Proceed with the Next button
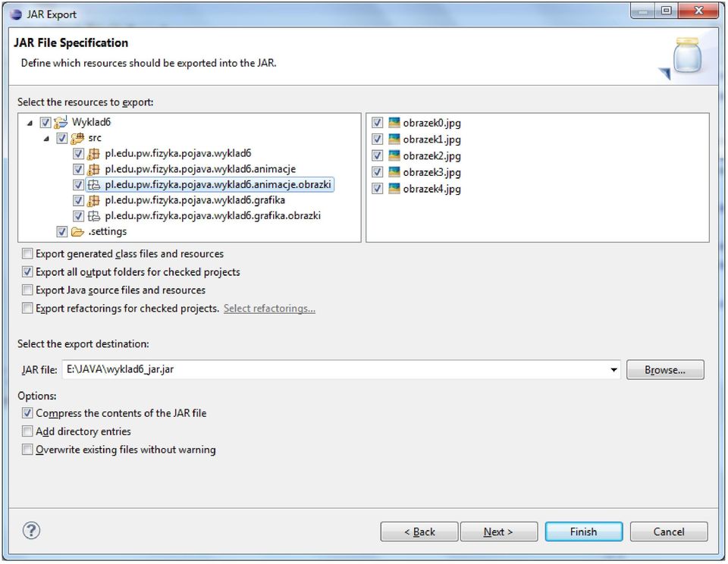This screenshot has height=564, width=728. point(499,531)
